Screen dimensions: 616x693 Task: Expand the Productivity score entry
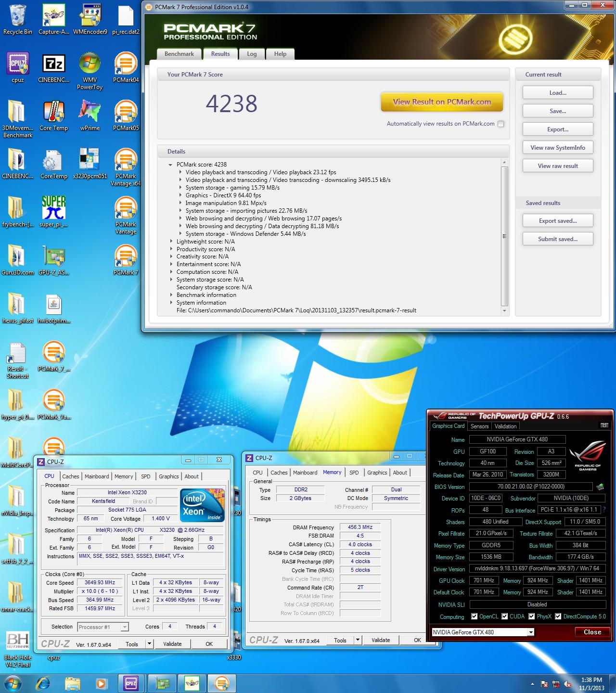point(171,249)
